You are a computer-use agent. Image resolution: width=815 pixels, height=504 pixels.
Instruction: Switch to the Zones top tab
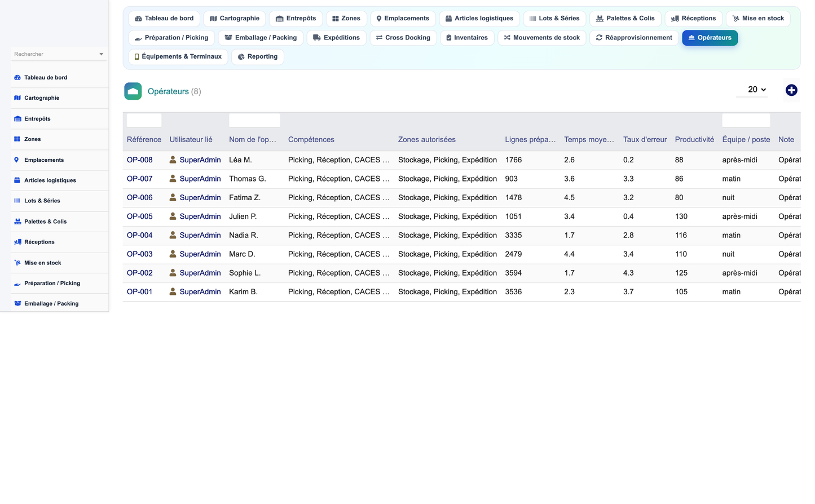click(x=346, y=19)
